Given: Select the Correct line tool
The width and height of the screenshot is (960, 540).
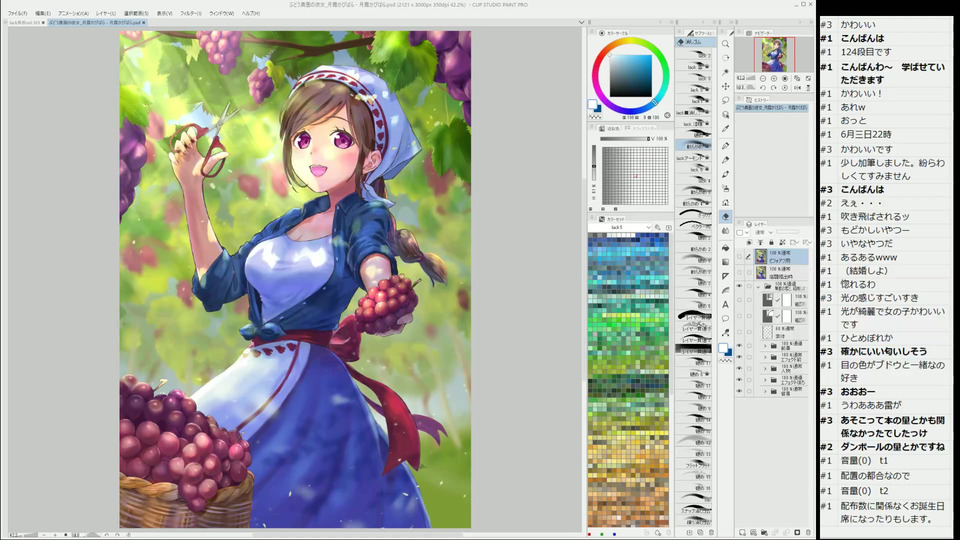Looking at the screenshot, I should coord(726,290).
